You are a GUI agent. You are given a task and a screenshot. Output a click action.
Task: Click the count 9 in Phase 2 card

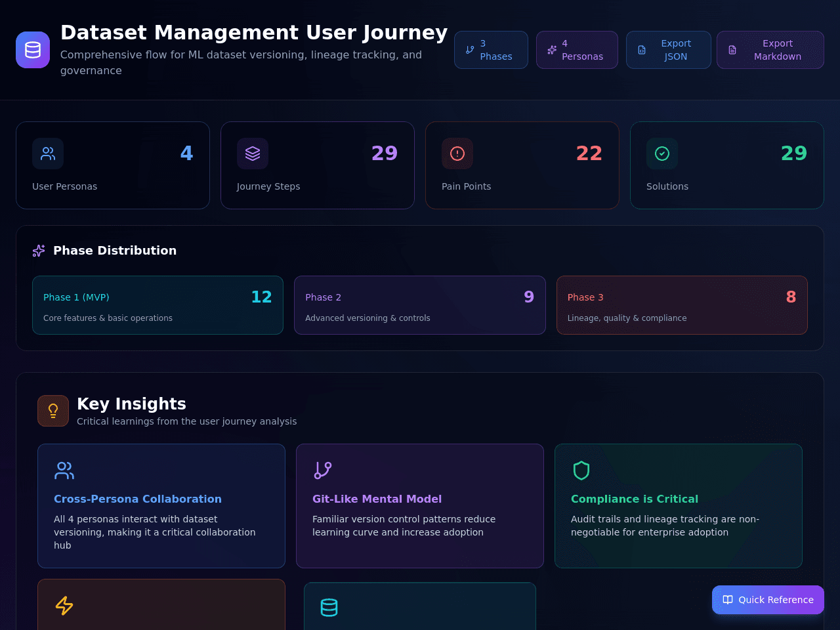click(529, 297)
